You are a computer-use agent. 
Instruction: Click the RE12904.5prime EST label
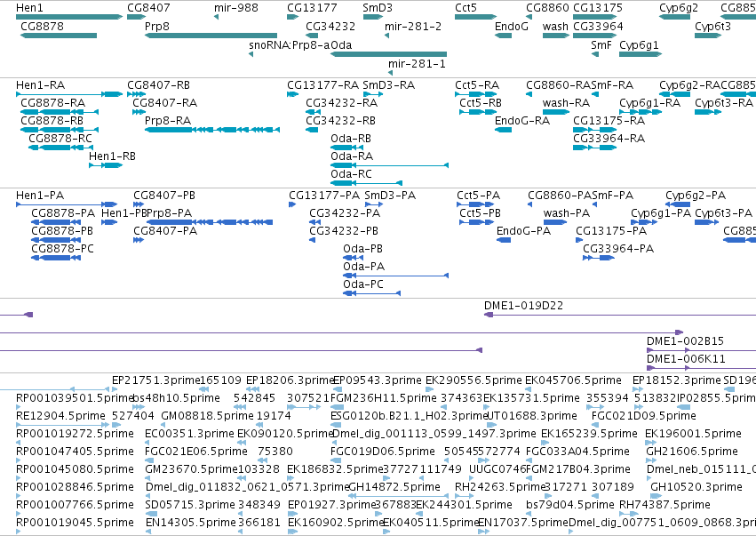click(60, 416)
